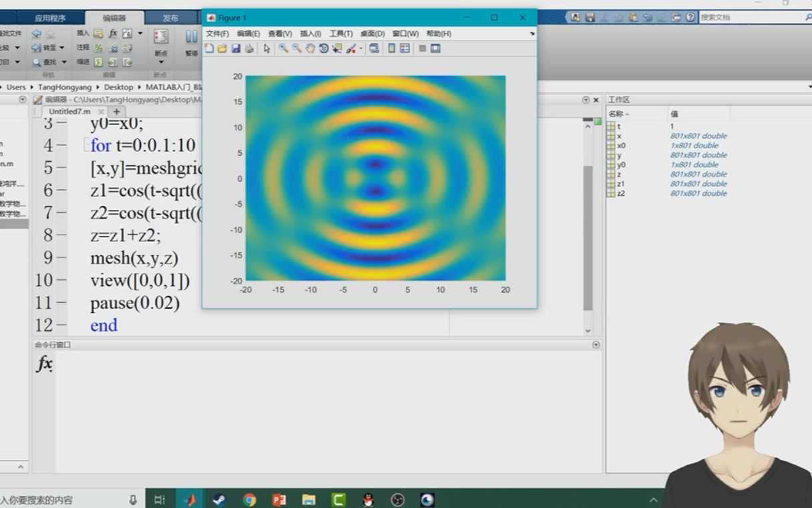
Task: Click insert section icon next to 插入
Action: coord(98,33)
